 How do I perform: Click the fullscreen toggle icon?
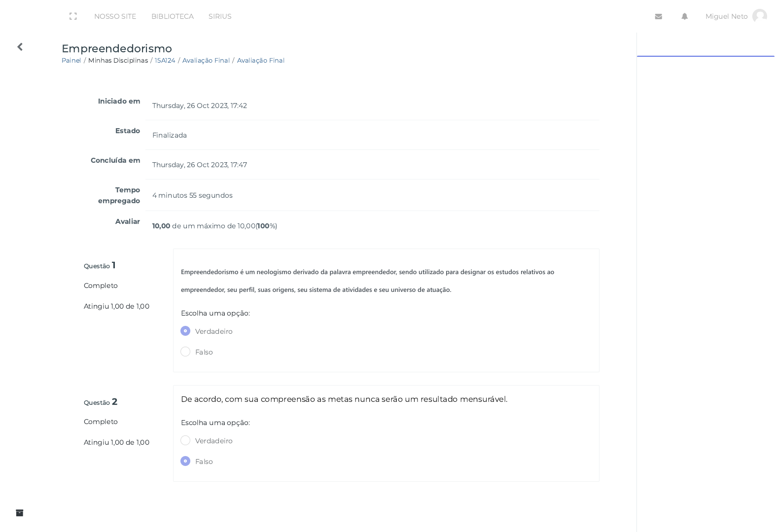tap(73, 16)
